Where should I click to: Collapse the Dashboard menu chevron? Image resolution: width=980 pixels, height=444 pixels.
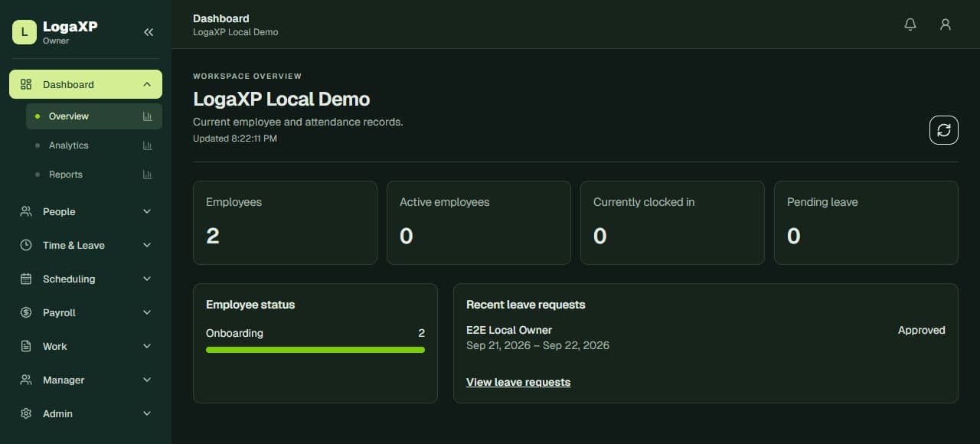pos(147,84)
